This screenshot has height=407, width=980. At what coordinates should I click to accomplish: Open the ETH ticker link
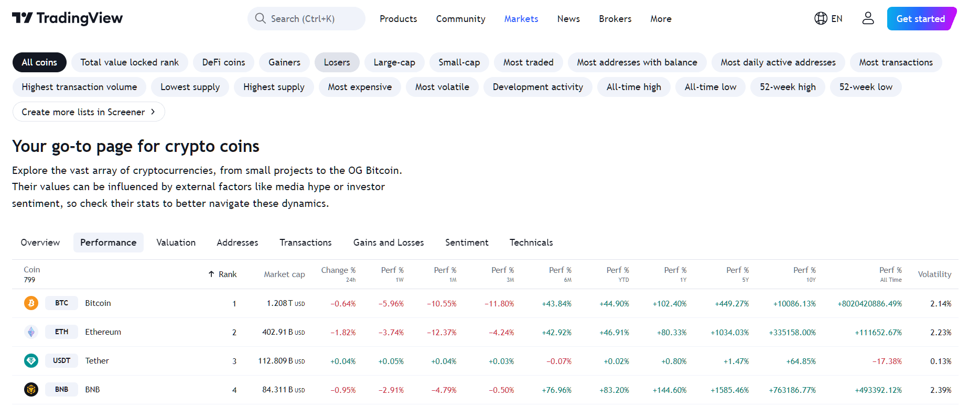[x=61, y=332]
